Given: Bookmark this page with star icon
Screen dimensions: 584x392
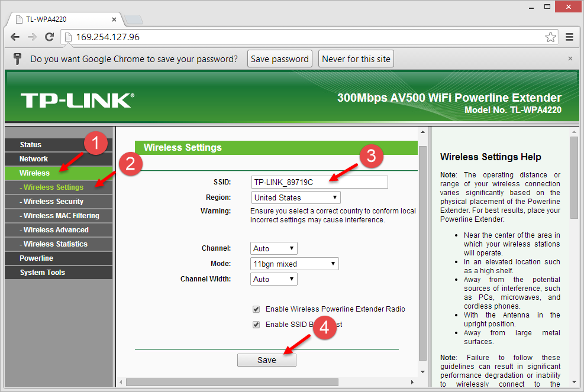Looking at the screenshot, I should coord(550,37).
